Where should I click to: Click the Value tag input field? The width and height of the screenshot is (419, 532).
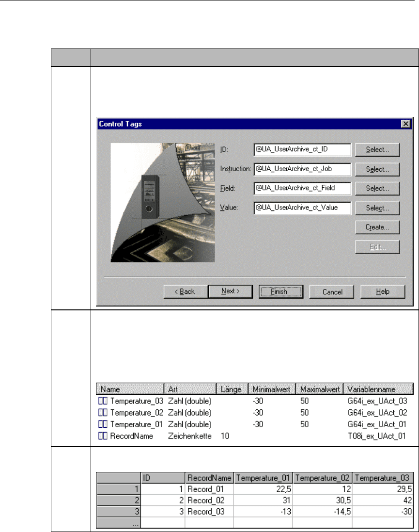click(x=302, y=208)
